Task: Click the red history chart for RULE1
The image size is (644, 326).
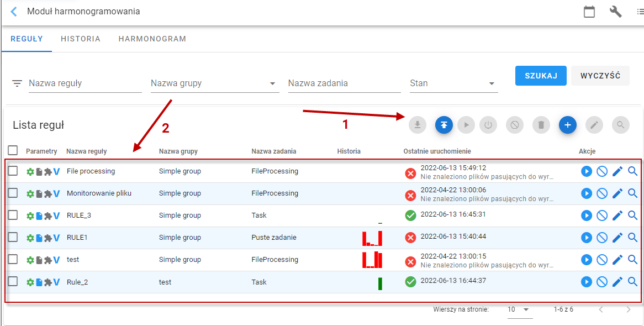Action: point(372,239)
